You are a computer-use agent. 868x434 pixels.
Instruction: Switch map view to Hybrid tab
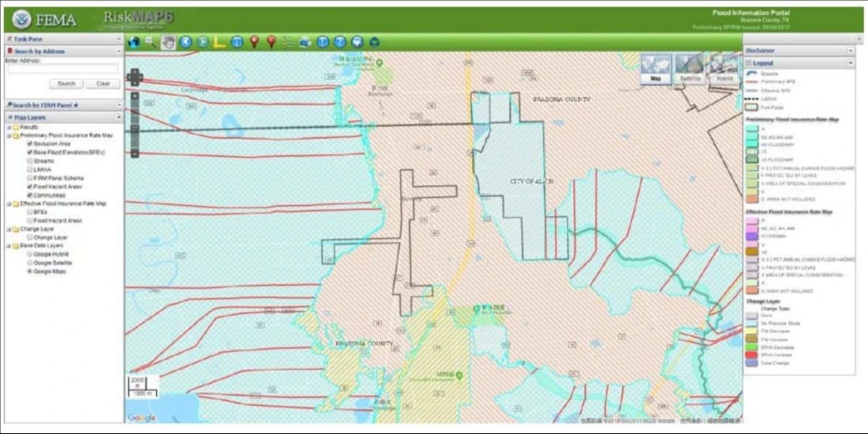click(x=723, y=70)
